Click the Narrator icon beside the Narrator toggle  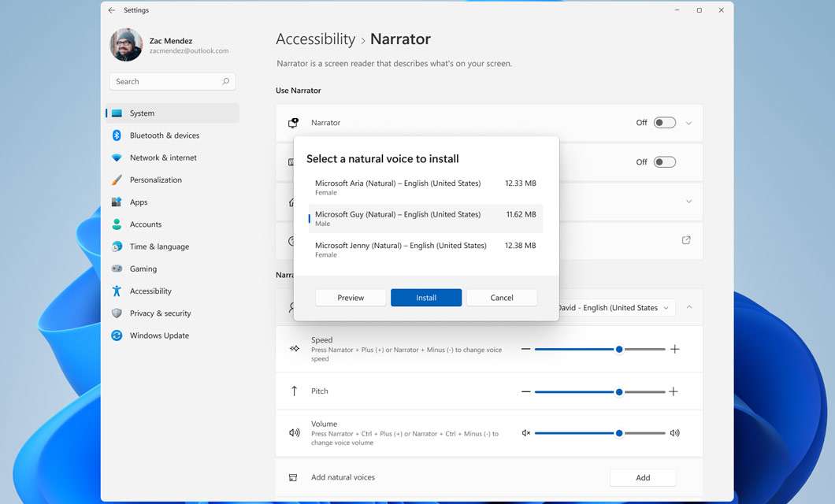[x=292, y=122]
